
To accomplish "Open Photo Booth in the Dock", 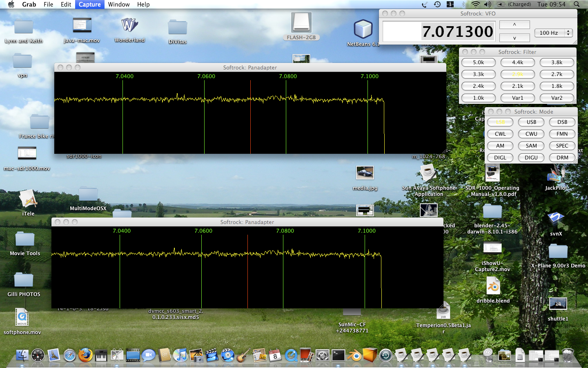I will [x=307, y=355].
